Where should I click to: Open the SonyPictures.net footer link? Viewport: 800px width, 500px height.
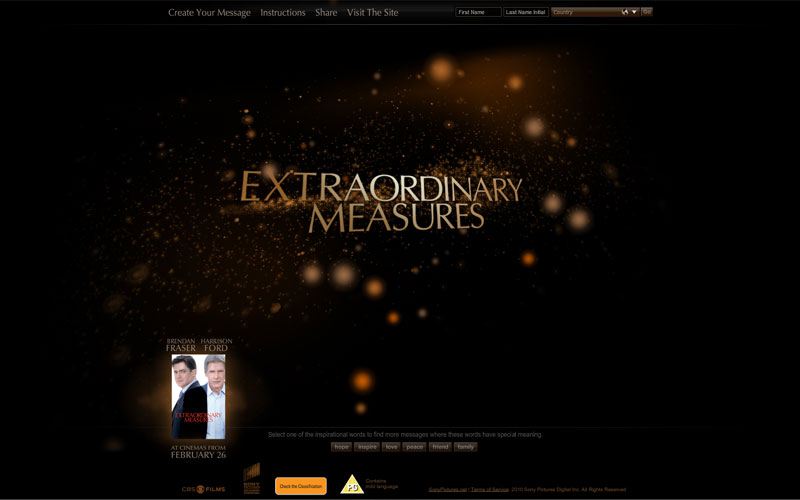(447, 490)
